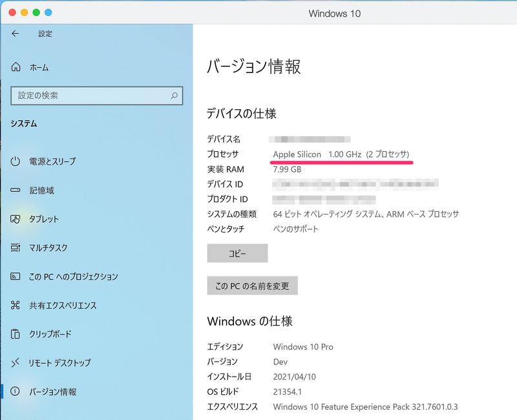Click the search magnifier in 設定の検索
517x420 pixels.
174,96
